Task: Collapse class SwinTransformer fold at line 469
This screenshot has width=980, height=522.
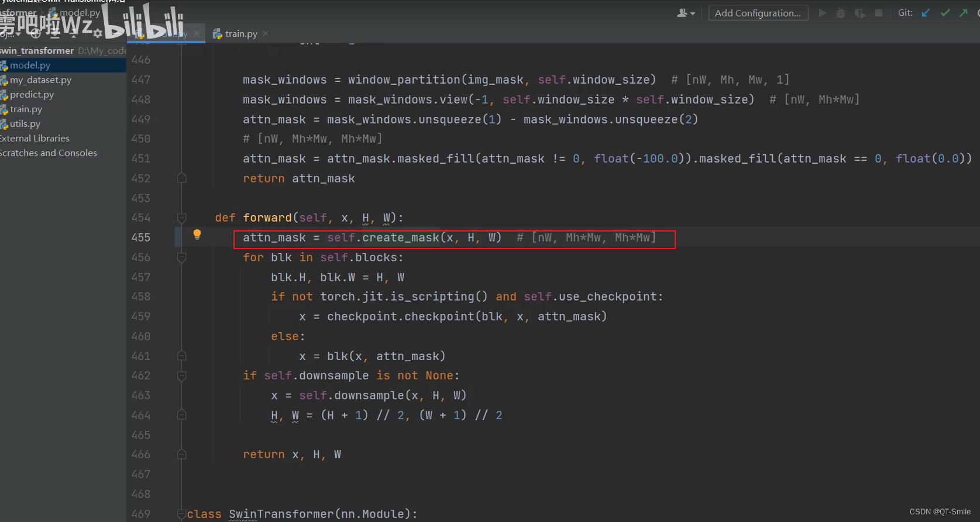Action: point(182,514)
